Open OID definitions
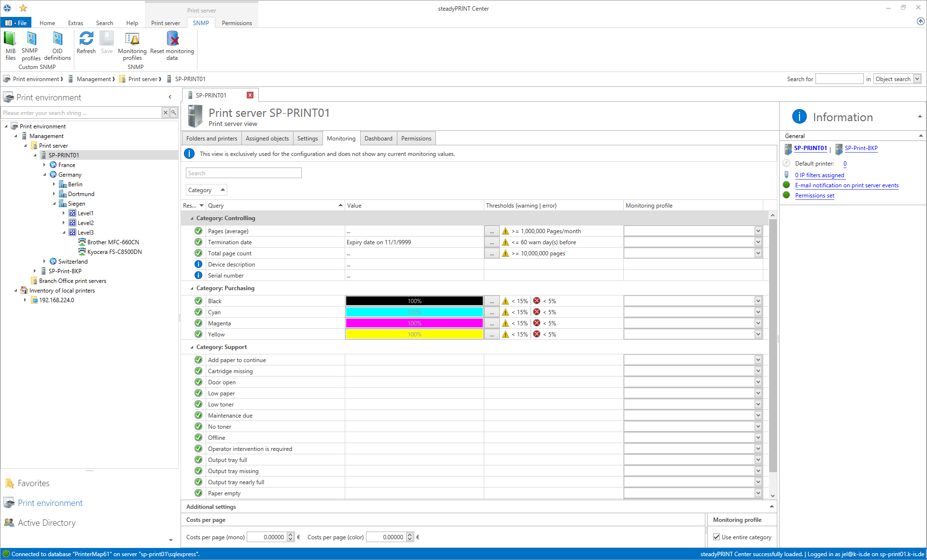This screenshot has width=927, height=560. tap(57, 46)
